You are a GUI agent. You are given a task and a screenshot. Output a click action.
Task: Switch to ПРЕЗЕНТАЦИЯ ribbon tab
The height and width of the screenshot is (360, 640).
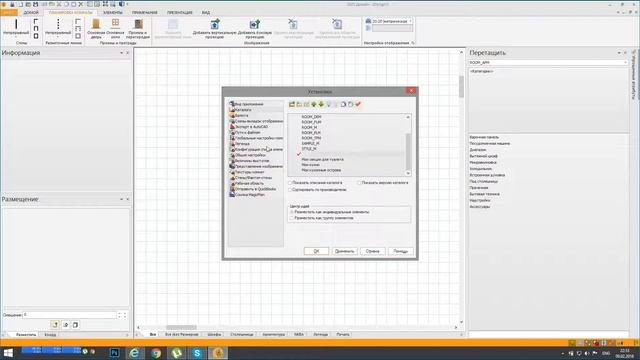coord(180,13)
